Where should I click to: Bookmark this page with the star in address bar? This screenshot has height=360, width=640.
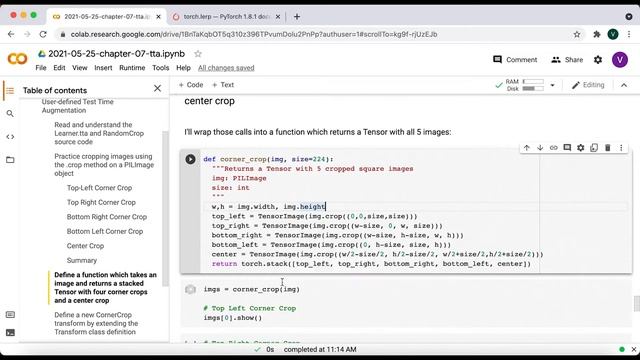click(x=577, y=34)
